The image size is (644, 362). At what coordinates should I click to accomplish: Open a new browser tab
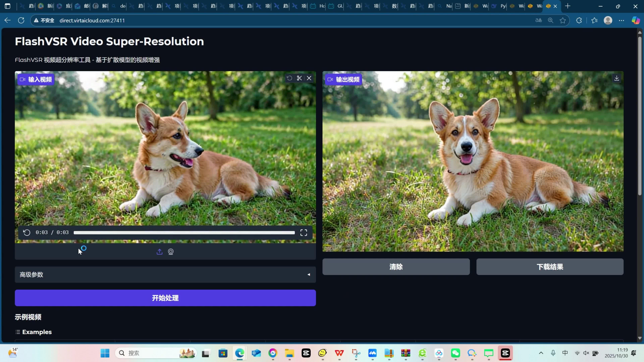pos(568,6)
